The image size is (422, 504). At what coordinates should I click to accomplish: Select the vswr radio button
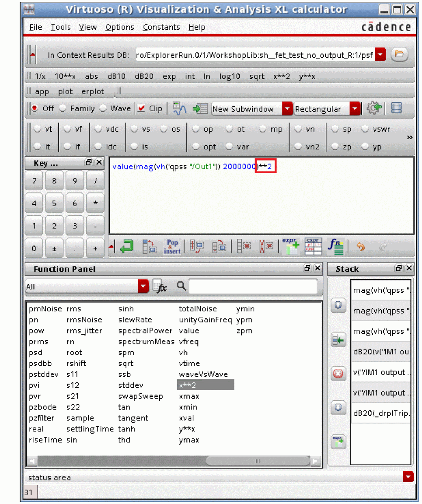tap(365, 129)
